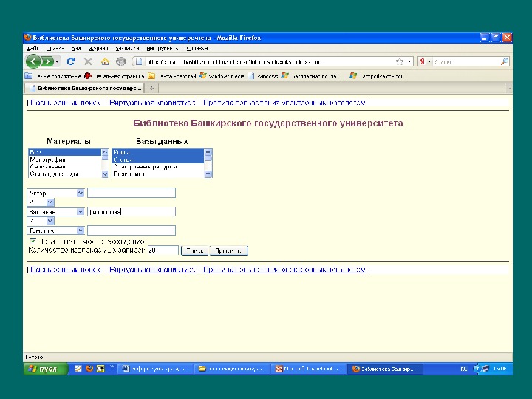
Task: Open the Тематика field-type dropdown
Action: tap(55, 231)
